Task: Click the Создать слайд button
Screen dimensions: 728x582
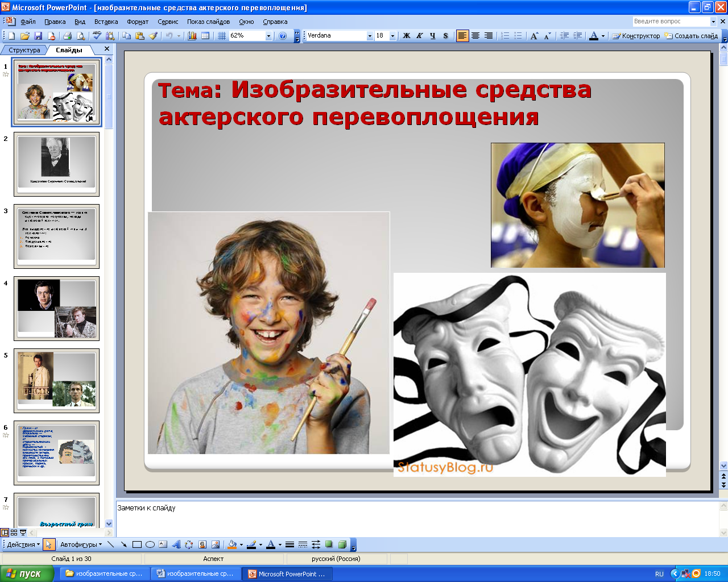Action: click(x=692, y=36)
